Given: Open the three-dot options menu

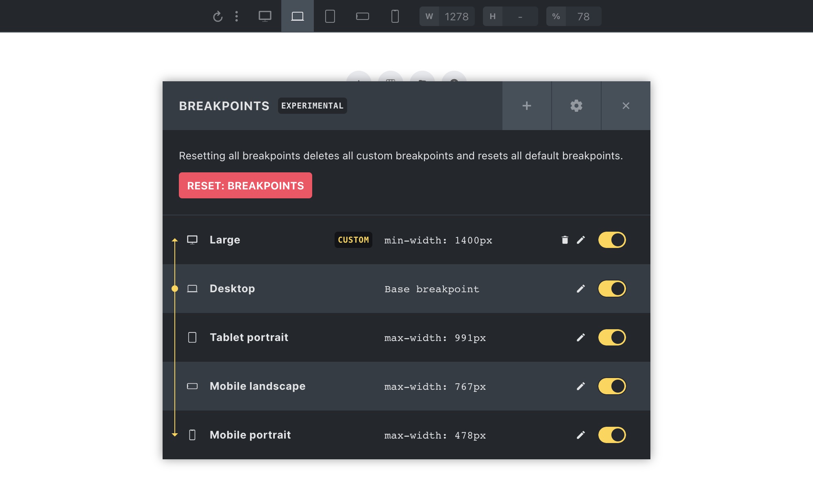Looking at the screenshot, I should click(x=237, y=16).
